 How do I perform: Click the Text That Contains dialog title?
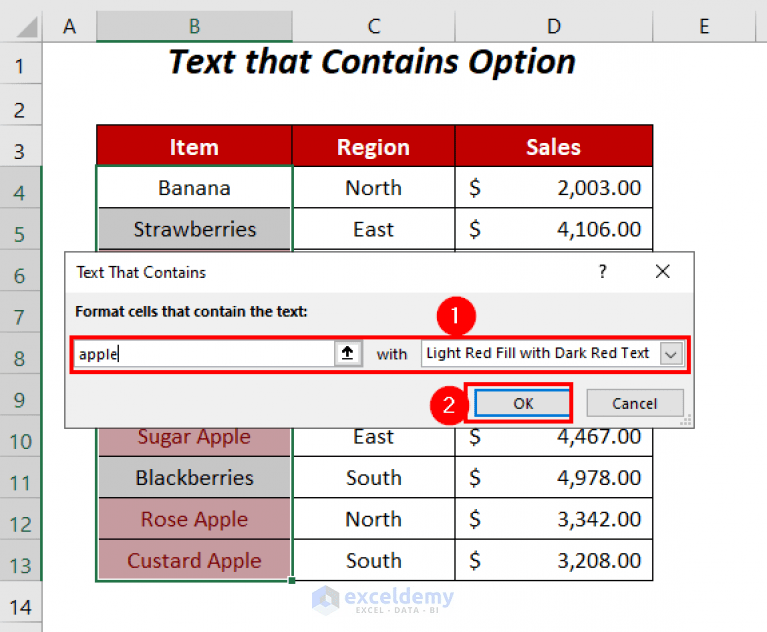[141, 272]
